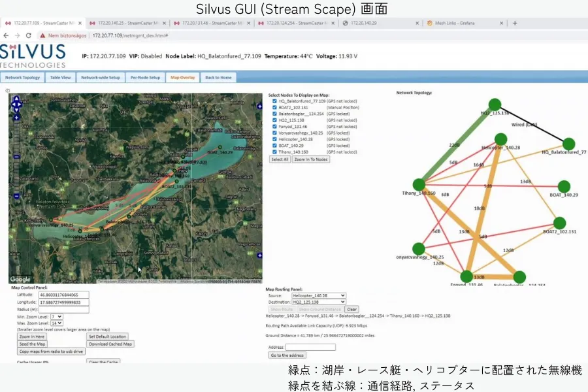Go back in the browser
This screenshot has width=588, height=392.
[x=6, y=35]
